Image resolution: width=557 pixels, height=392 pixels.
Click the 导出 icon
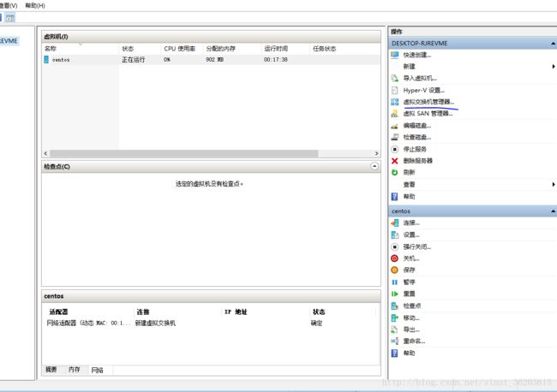(x=395, y=330)
